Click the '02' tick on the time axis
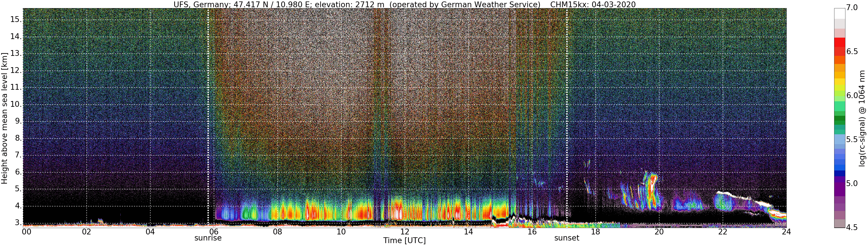The image size is (868, 246). 87,232
